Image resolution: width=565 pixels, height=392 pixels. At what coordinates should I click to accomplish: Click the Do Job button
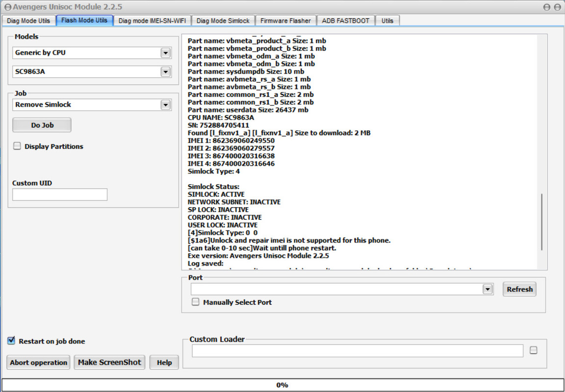(x=42, y=125)
